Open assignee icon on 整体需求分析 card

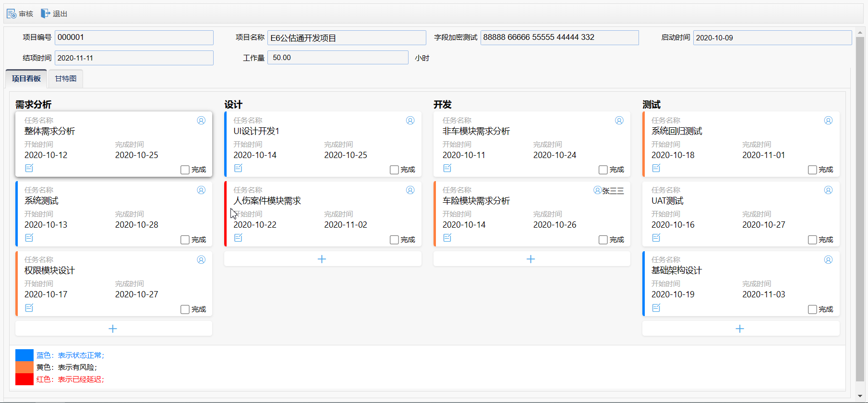click(201, 121)
